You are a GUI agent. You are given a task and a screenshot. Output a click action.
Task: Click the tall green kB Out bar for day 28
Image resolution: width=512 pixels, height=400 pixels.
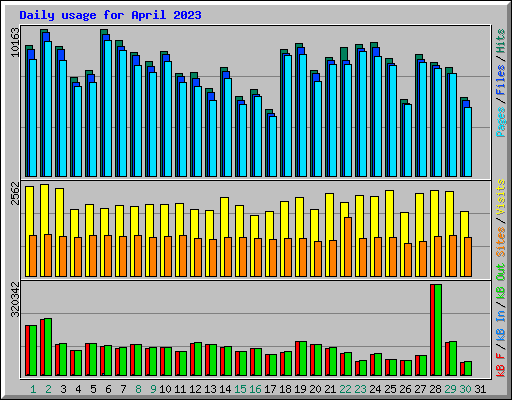[438, 330]
